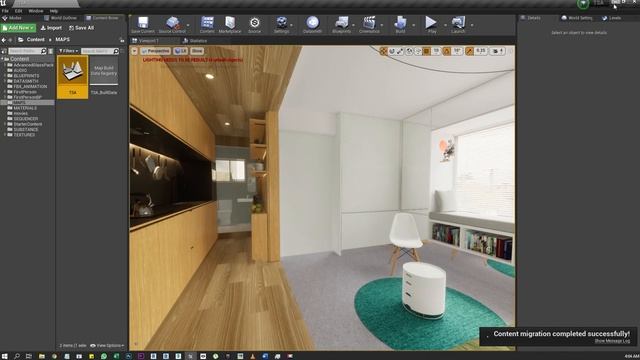
Task: Click the Content breadcrumb path
Action: 36,40
